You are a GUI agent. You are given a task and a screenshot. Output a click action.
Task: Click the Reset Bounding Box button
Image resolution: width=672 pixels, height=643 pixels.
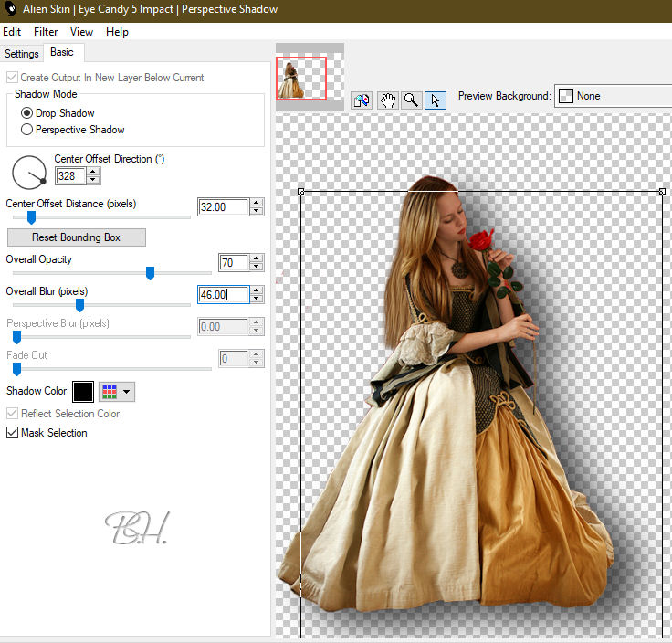point(76,237)
